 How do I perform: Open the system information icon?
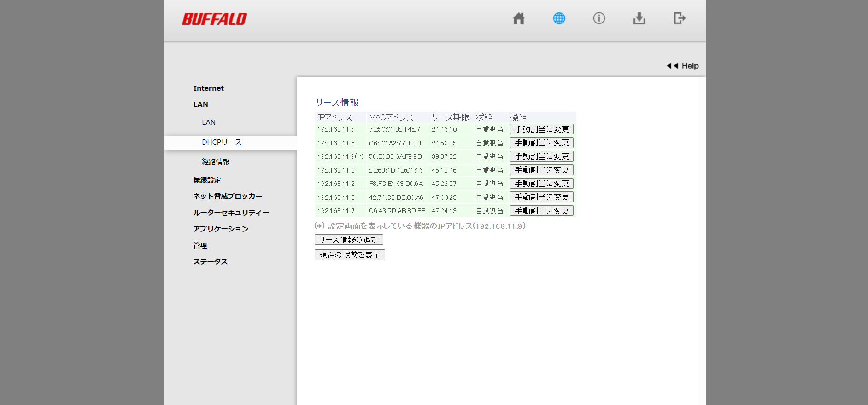click(599, 18)
